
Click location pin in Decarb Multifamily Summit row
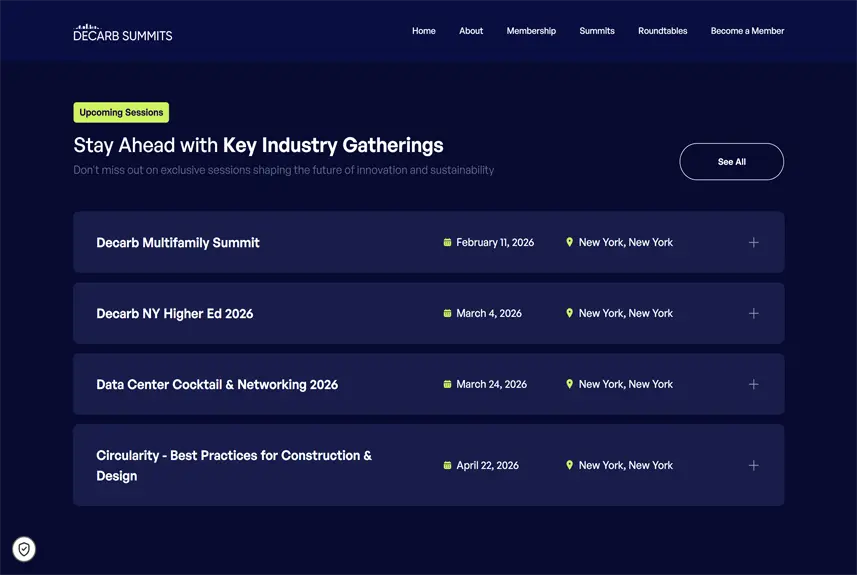click(x=570, y=242)
